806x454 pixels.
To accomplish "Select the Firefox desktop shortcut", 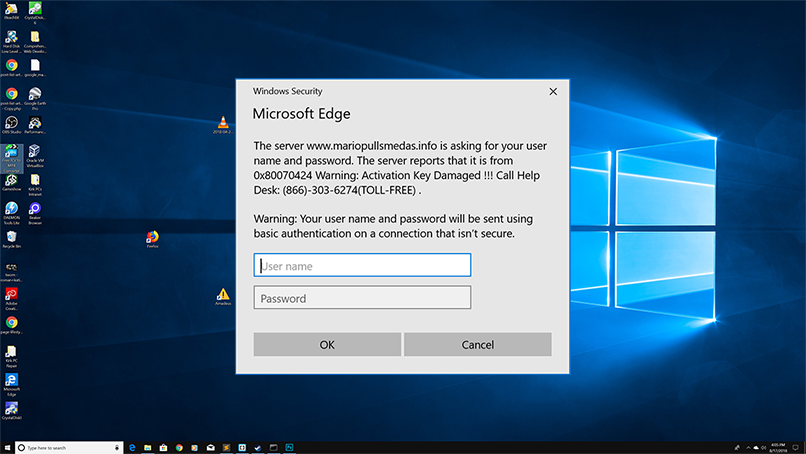I will 152,238.
